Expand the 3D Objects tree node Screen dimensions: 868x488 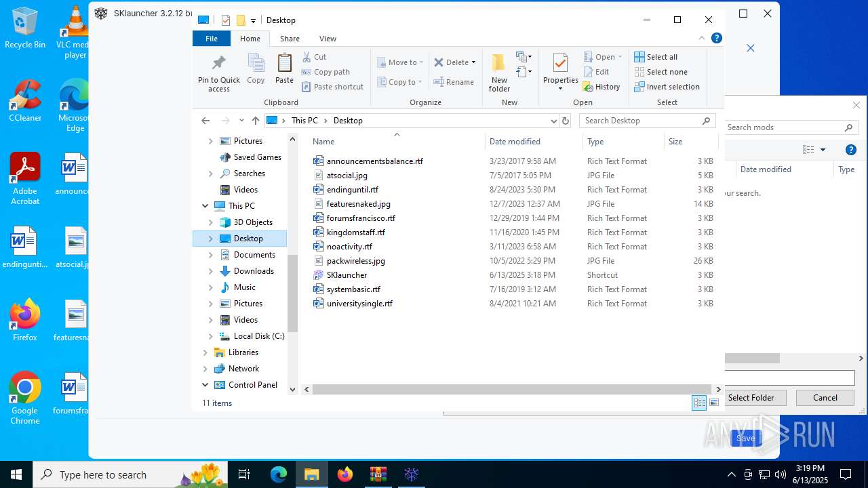[x=211, y=222]
